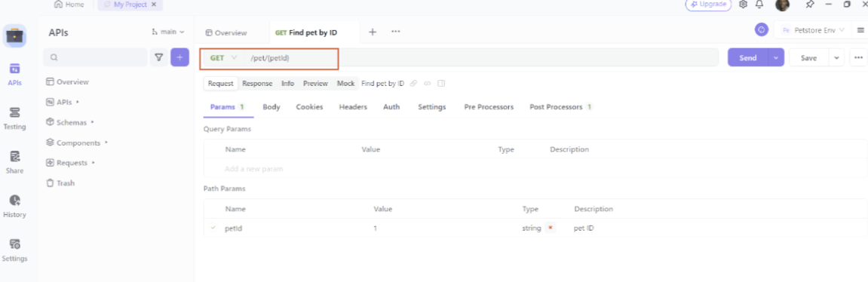
Task: Open a new tab with the plus icon
Action: click(x=373, y=32)
